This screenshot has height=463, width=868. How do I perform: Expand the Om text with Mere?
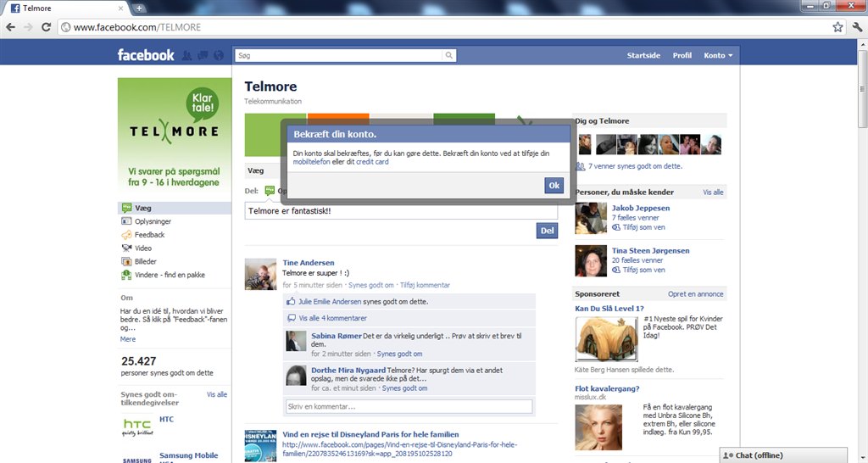[128, 339]
